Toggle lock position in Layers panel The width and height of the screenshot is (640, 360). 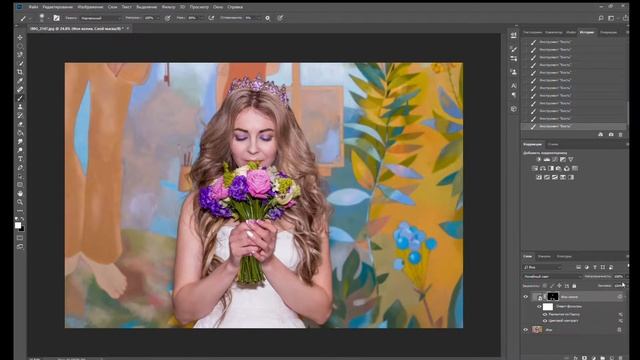(560, 286)
